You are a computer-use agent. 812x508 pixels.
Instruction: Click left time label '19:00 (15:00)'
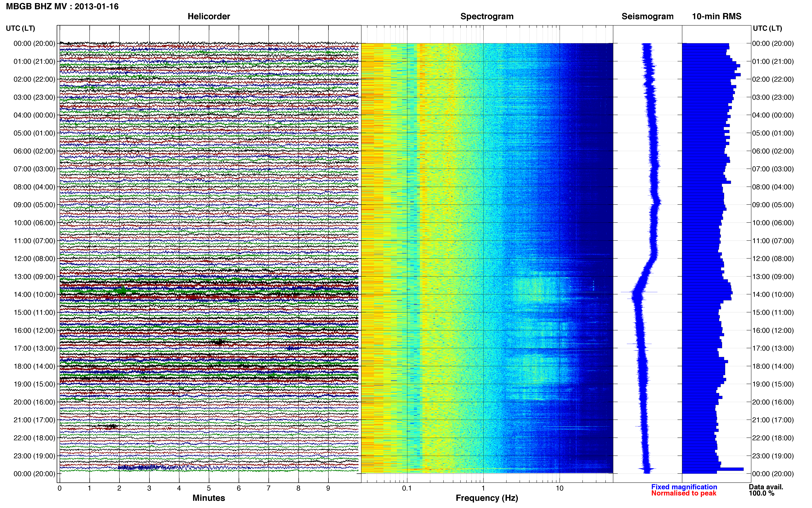[34, 384]
